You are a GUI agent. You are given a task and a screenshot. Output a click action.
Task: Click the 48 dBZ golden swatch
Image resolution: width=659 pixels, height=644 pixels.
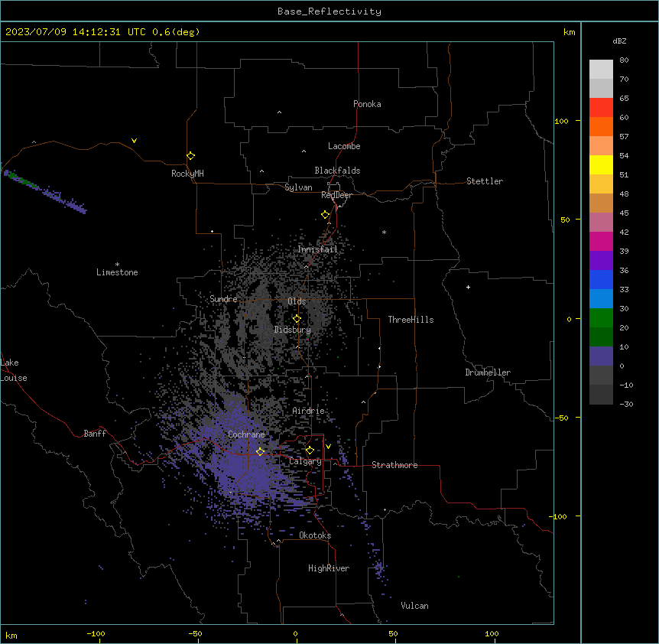[601, 184]
